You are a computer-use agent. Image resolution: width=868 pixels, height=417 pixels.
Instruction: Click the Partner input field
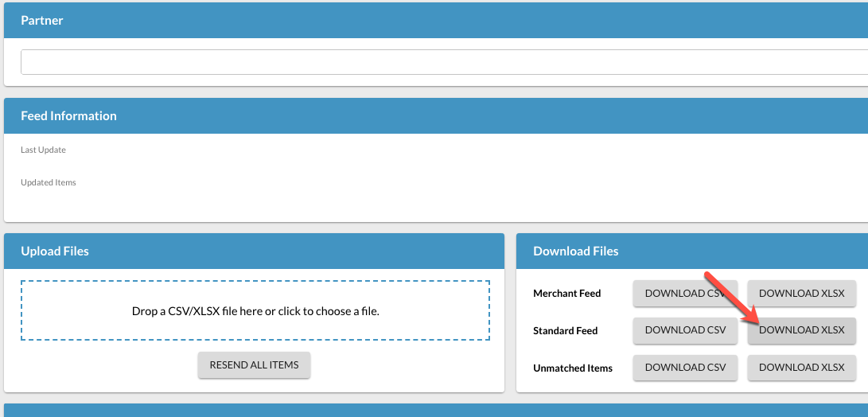tap(442, 62)
